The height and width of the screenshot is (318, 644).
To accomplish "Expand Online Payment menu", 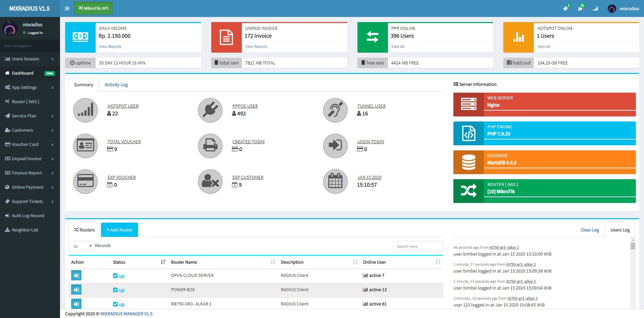I will pyautogui.click(x=30, y=187).
